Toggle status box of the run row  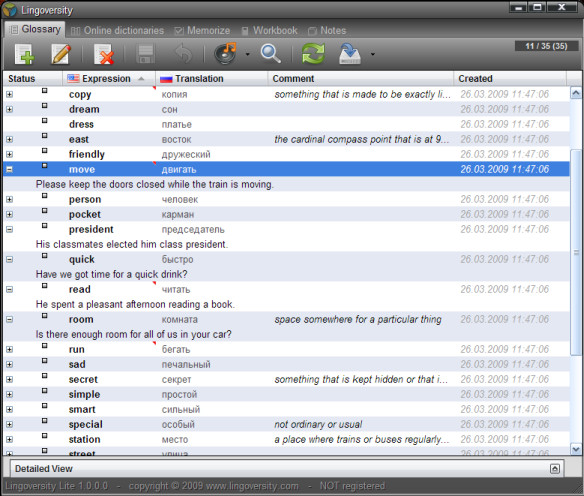(x=44, y=346)
